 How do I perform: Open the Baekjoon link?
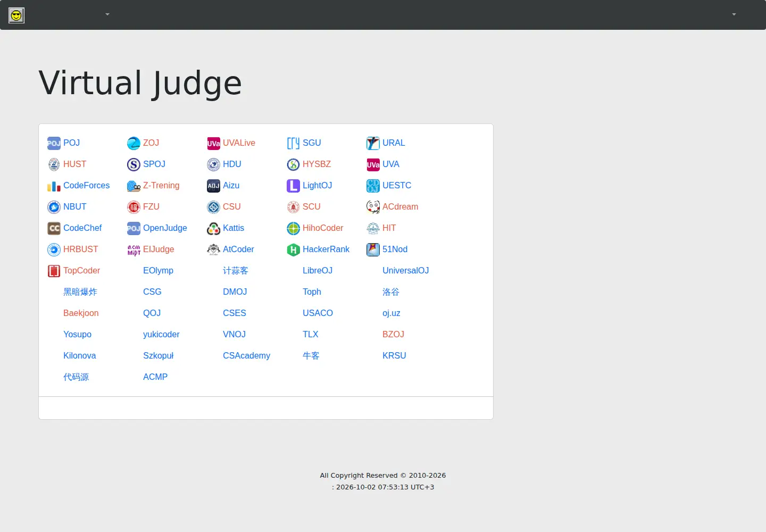tap(81, 313)
